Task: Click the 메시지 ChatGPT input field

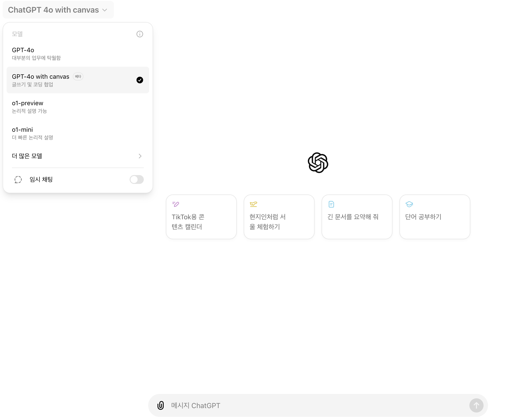Action: coord(314,405)
